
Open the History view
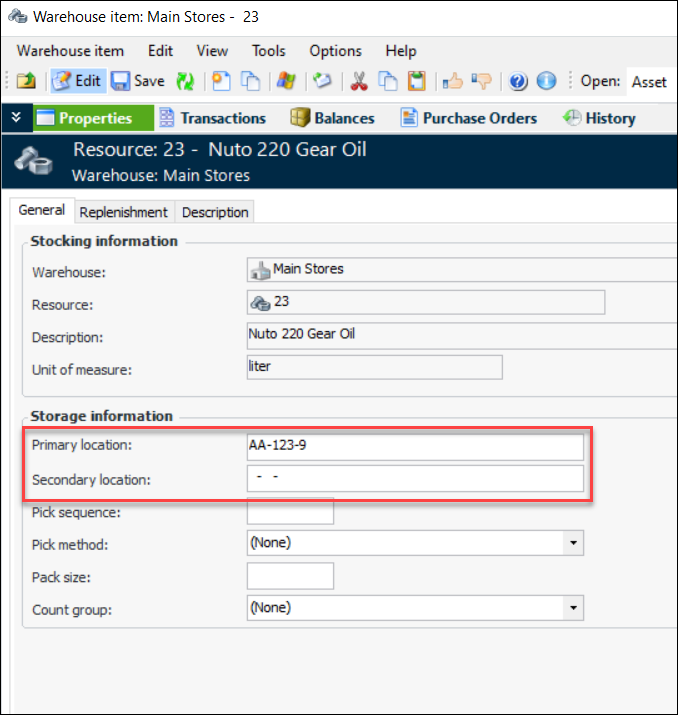pyautogui.click(x=599, y=118)
